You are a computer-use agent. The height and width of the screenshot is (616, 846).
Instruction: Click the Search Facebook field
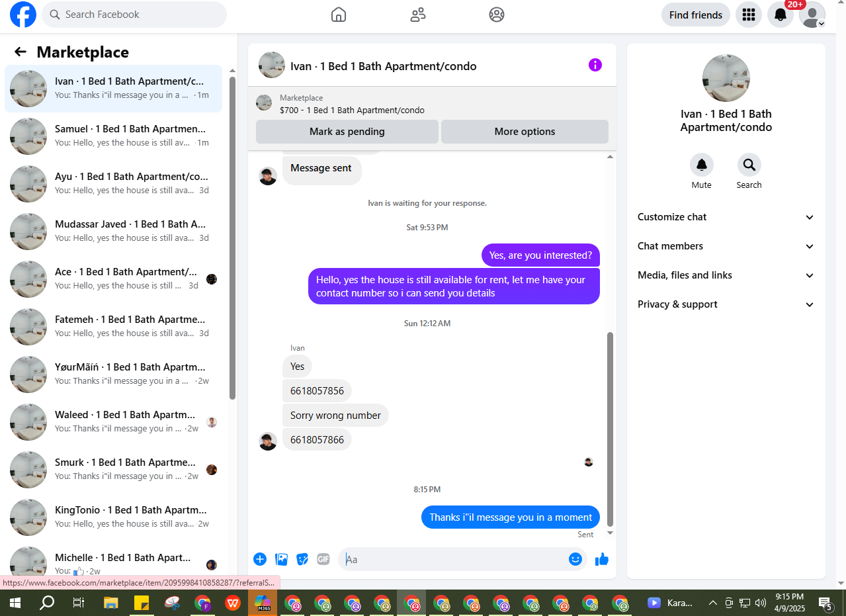coord(134,15)
